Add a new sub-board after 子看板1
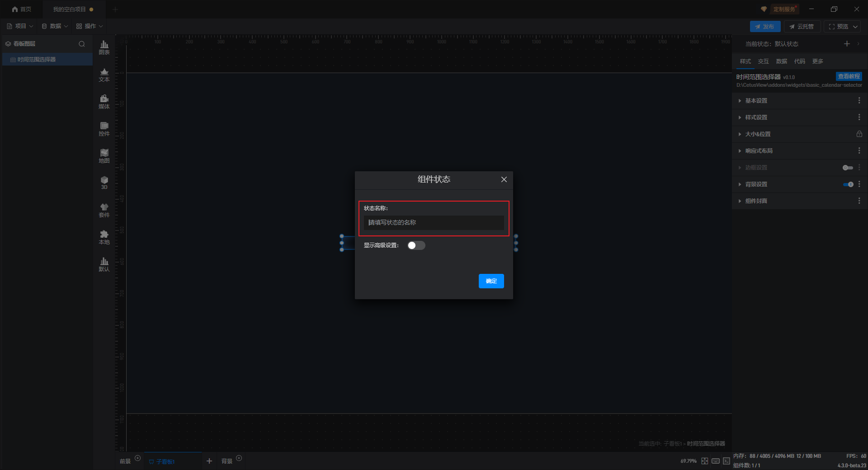The height and width of the screenshot is (470, 868). (209, 461)
